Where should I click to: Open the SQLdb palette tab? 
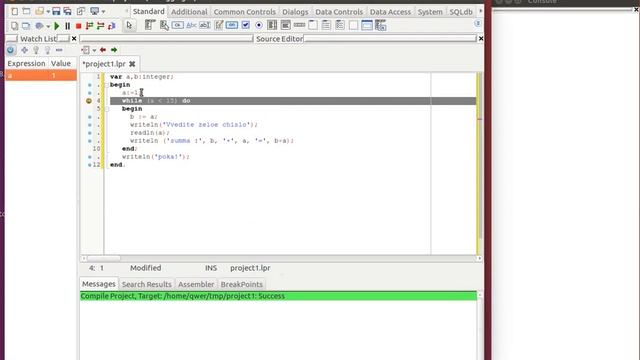coord(461,12)
